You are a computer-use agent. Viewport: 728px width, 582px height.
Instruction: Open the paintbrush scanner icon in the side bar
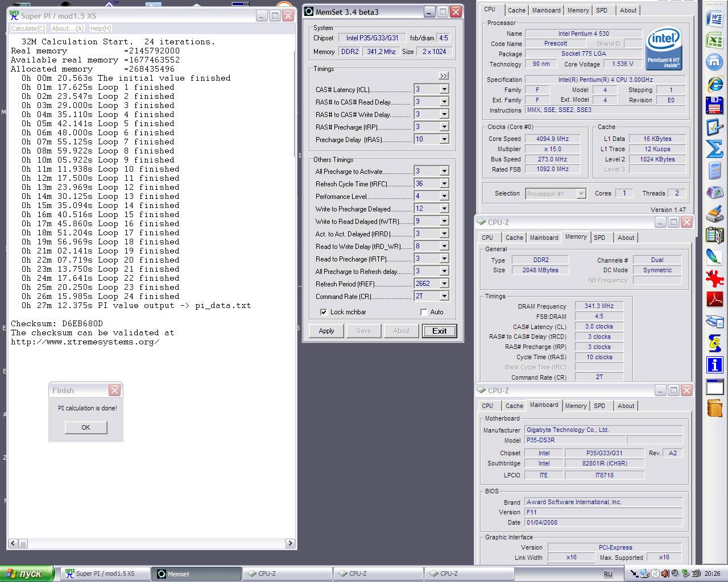(x=714, y=214)
